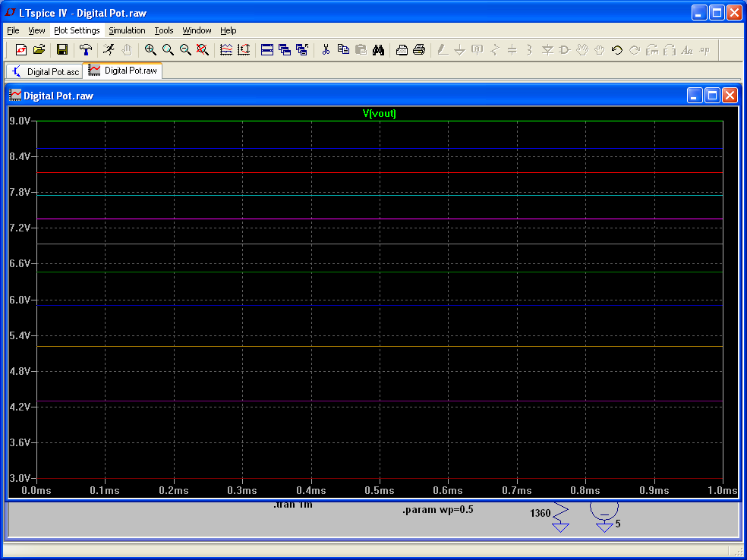Click the Place Ground icon
The height and width of the screenshot is (560, 747).
(x=460, y=49)
